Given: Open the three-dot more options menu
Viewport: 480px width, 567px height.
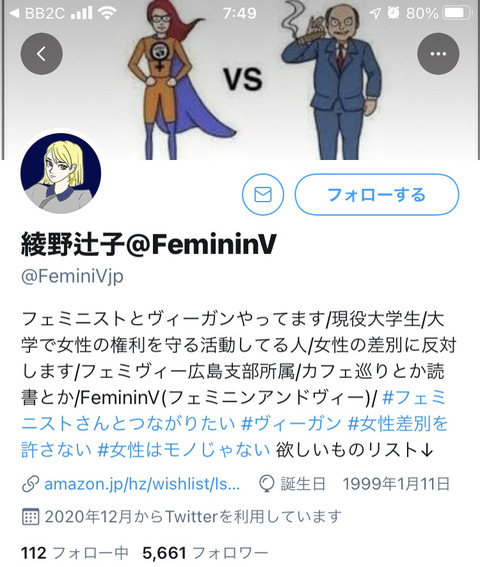Looking at the screenshot, I should 438,54.
